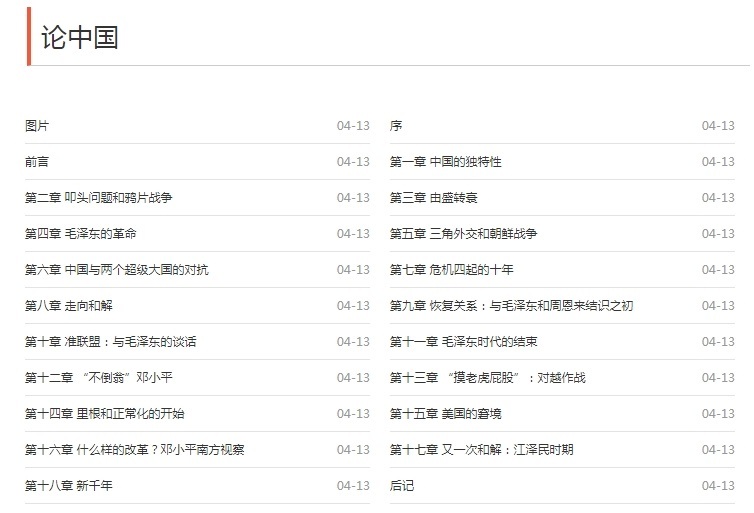Open the 图片 chapter link

pos(37,126)
